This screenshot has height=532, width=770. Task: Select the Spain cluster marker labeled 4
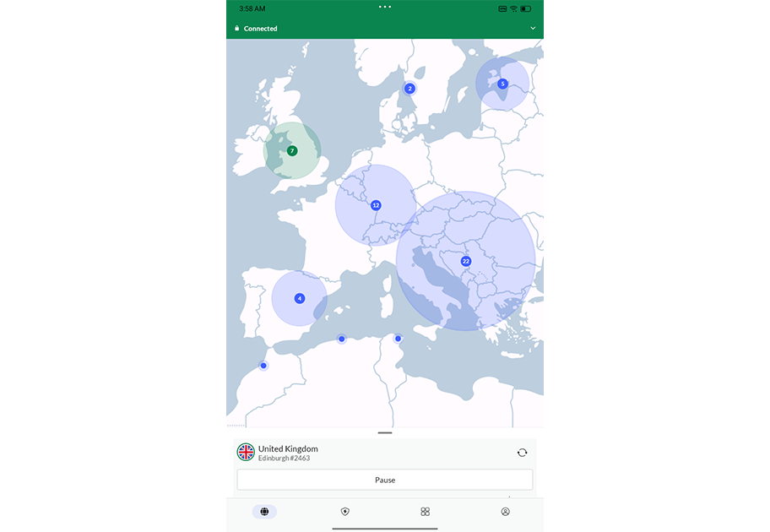point(300,299)
